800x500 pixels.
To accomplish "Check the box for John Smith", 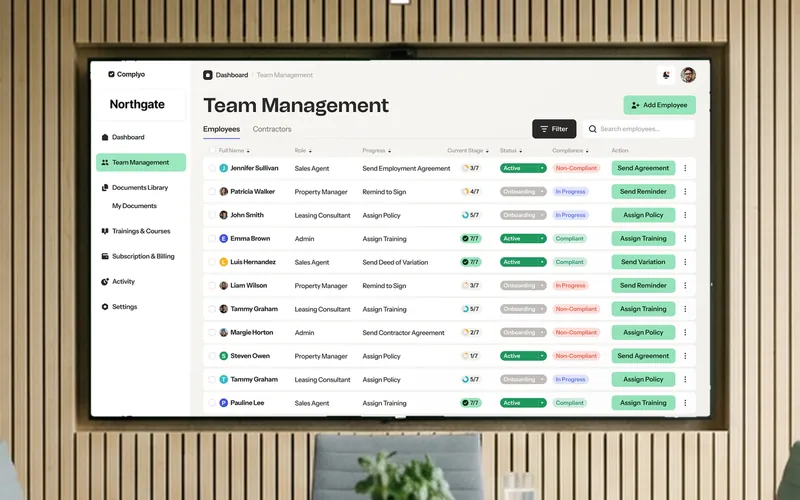I will pyautogui.click(x=212, y=215).
